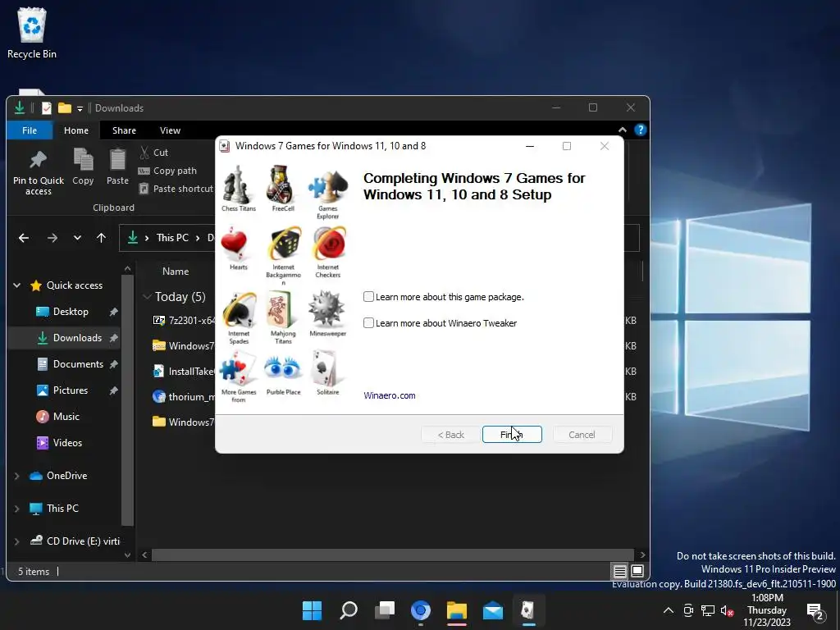Click the Internet Spades icon
The image size is (840, 630).
click(x=239, y=309)
